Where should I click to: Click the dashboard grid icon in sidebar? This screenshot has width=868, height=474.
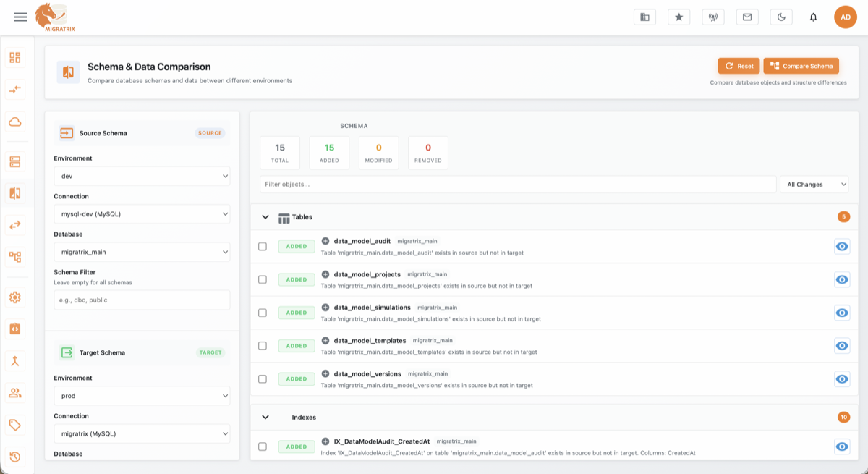(x=15, y=58)
